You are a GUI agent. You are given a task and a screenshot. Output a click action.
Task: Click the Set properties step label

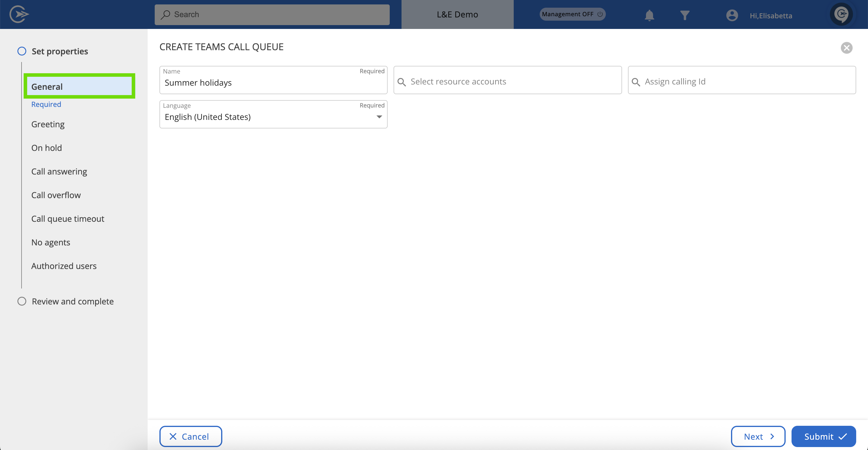pyautogui.click(x=60, y=51)
